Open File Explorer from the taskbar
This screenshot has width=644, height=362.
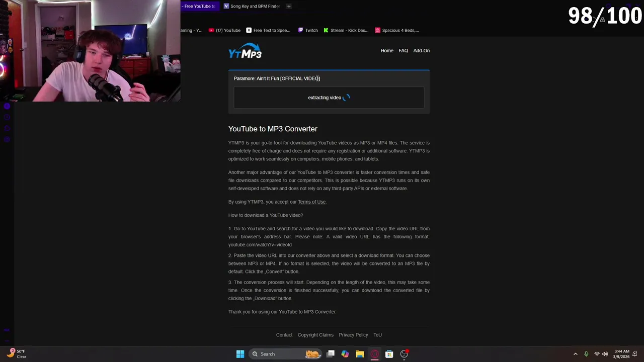(360, 354)
